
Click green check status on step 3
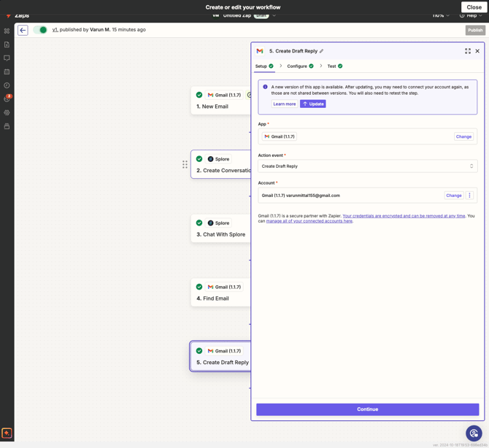tap(199, 223)
